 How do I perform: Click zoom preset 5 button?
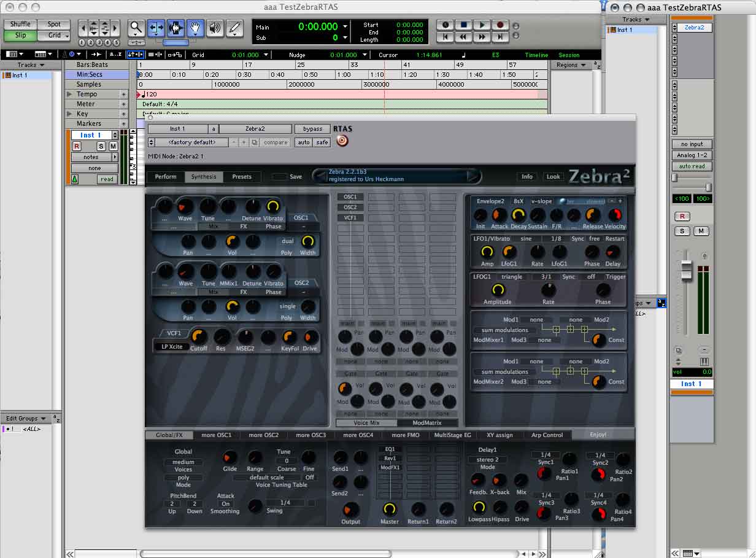pyautogui.click(x=116, y=42)
